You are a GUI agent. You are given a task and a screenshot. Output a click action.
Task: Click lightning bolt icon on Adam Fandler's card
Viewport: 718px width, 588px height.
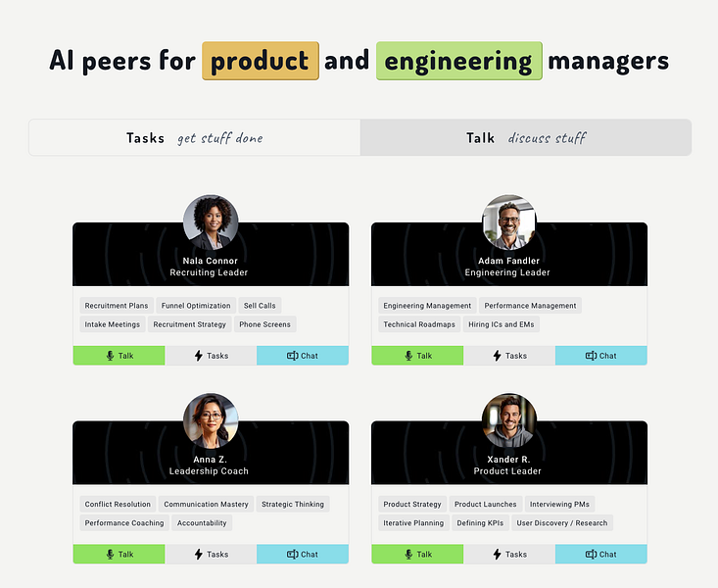click(x=497, y=356)
